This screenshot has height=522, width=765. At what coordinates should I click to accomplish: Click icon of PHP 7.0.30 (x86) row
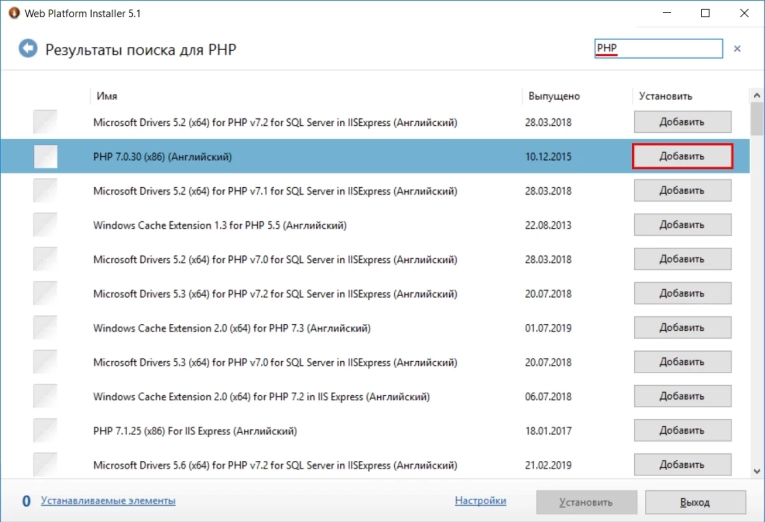click(x=45, y=157)
